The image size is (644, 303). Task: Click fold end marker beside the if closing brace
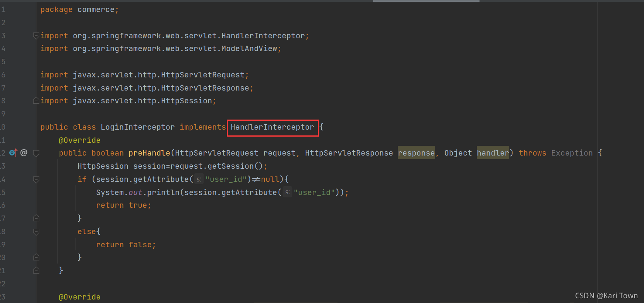pyautogui.click(x=36, y=218)
